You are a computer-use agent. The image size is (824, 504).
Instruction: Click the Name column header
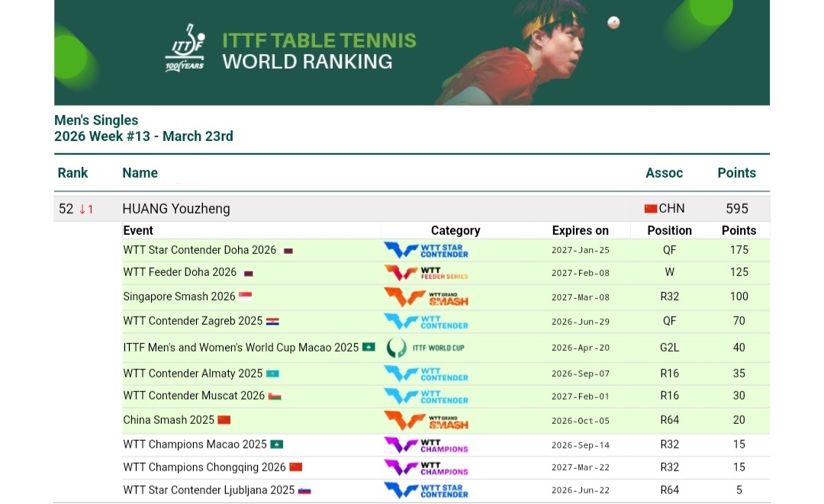pos(140,173)
